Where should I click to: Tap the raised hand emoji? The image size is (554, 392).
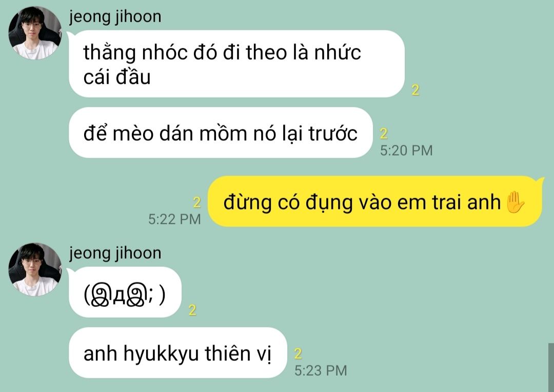[x=515, y=202]
